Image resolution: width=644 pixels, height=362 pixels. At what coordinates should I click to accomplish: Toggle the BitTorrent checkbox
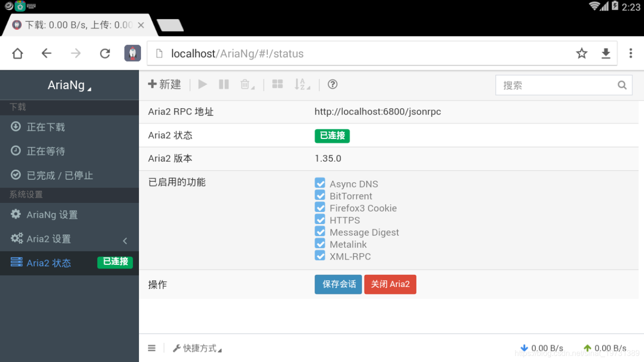click(x=320, y=195)
